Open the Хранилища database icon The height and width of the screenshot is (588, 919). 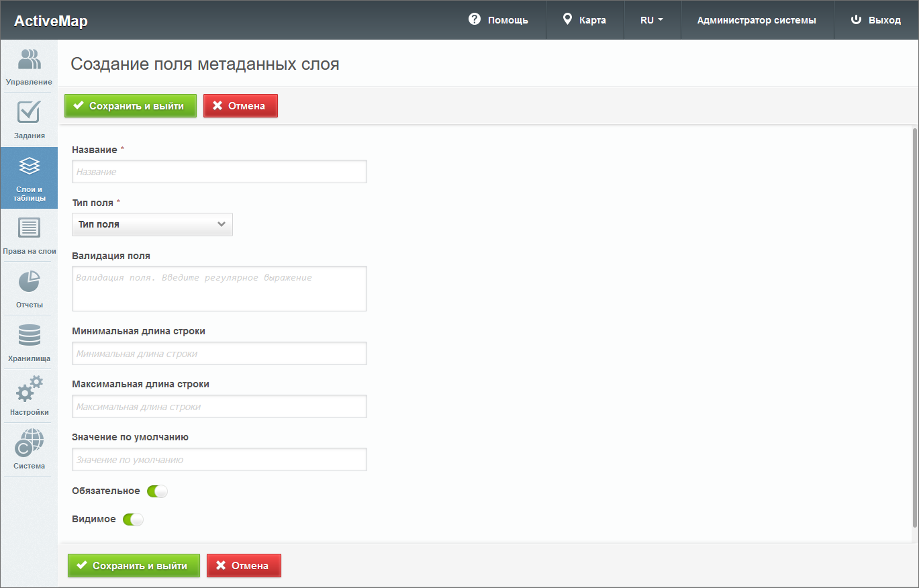tap(29, 336)
